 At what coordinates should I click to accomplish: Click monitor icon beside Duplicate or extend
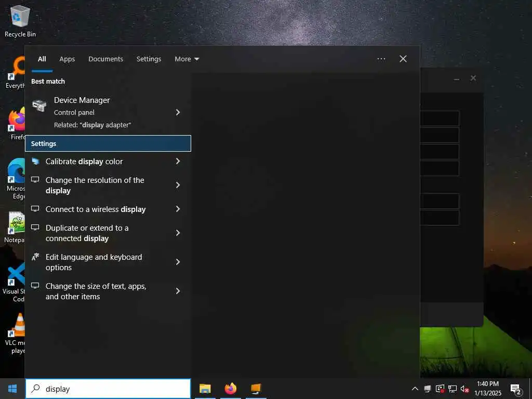pyautogui.click(x=35, y=228)
